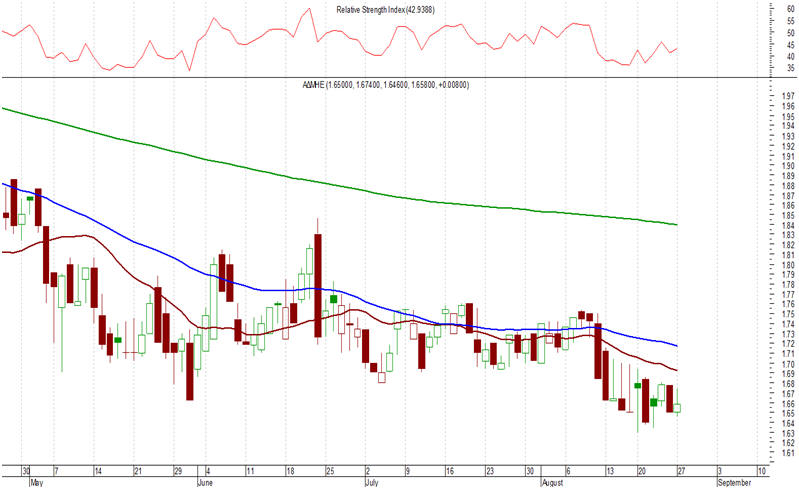Viewport: 799px width, 489px height.
Task: Click date label 10 on time axis
Action: tap(761, 471)
